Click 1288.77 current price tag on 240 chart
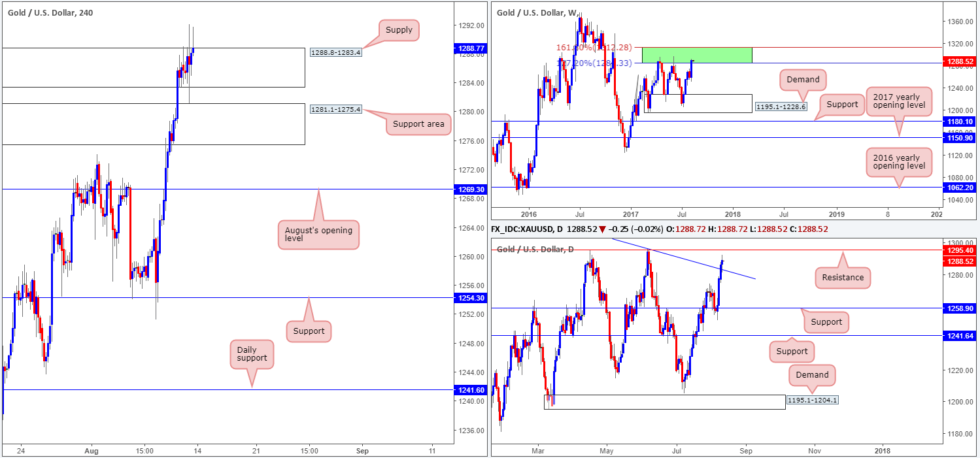Screen dimensions: 980x458 pyautogui.click(x=470, y=48)
